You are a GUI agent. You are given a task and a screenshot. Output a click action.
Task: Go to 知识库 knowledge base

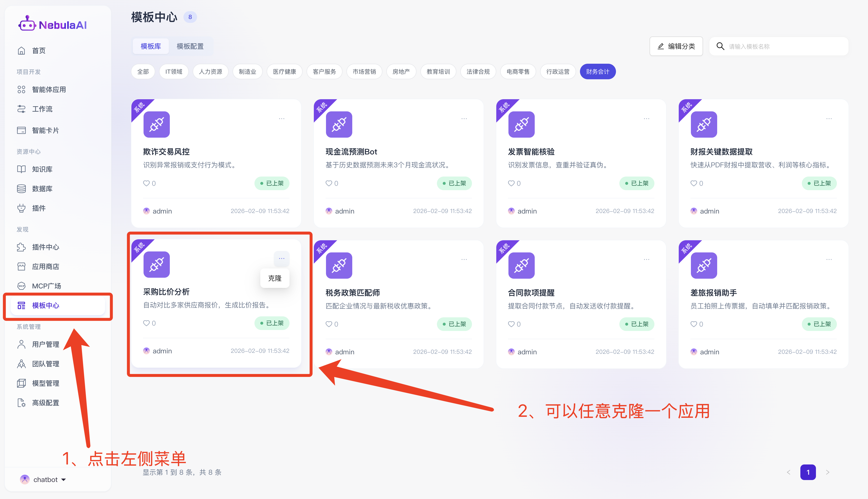(42, 169)
